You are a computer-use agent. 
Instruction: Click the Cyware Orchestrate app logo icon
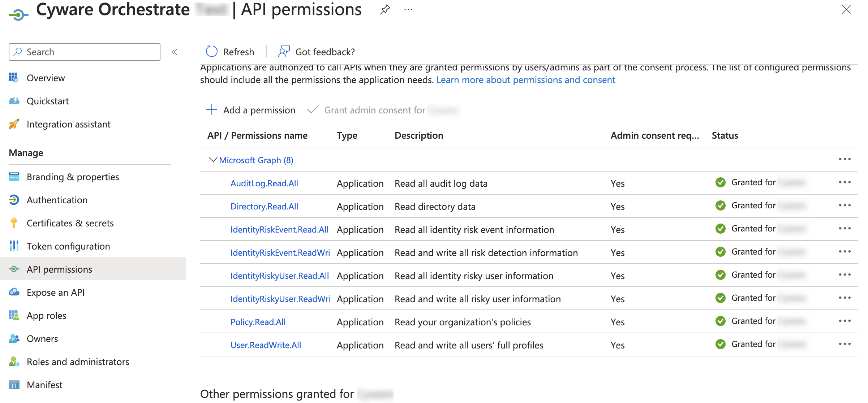click(x=18, y=15)
